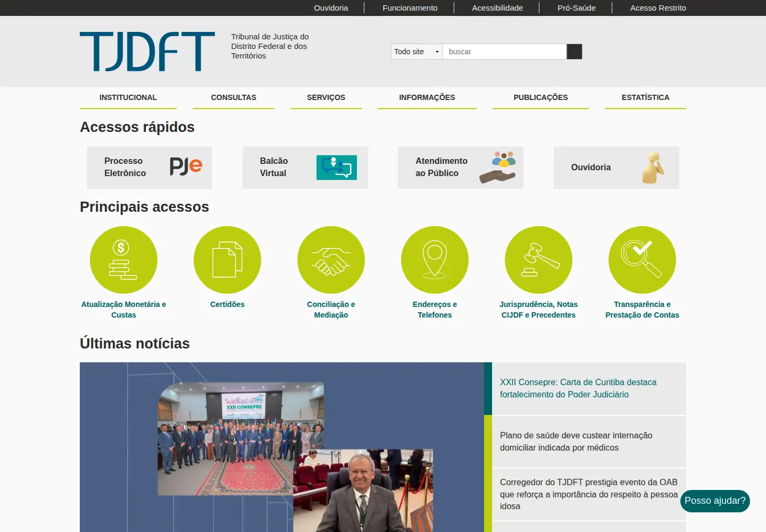Viewport: 766px width, 532px height.
Task: Click the Ouvidoria listening figure icon
Action: (653, 168)
